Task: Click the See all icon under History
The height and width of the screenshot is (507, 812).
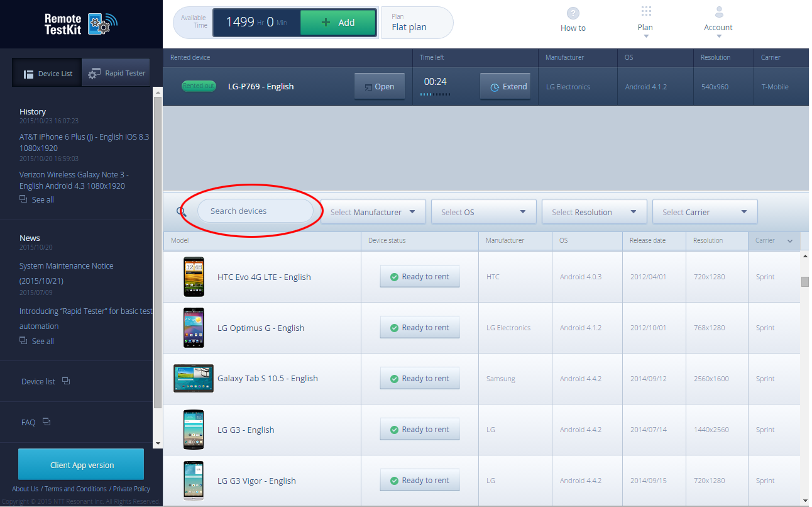Action: pos(23,199)
